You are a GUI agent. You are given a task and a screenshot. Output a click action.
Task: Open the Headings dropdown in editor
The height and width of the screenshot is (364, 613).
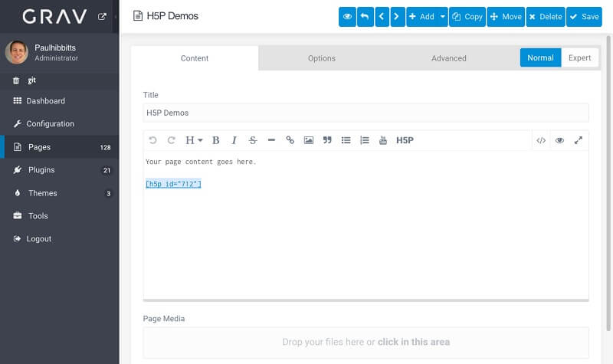pyautogui.click(x=194, y=140)
